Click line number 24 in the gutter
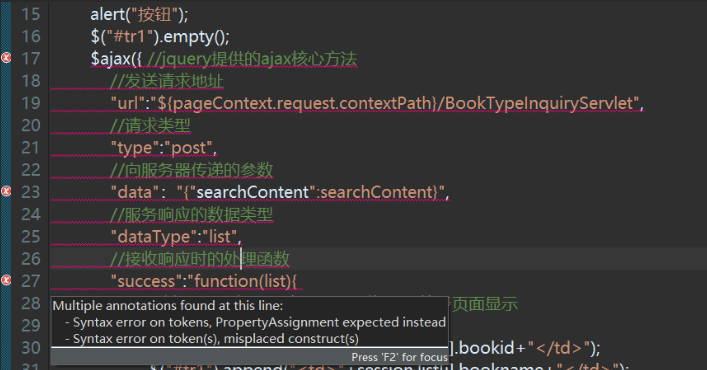 (31, 215)
